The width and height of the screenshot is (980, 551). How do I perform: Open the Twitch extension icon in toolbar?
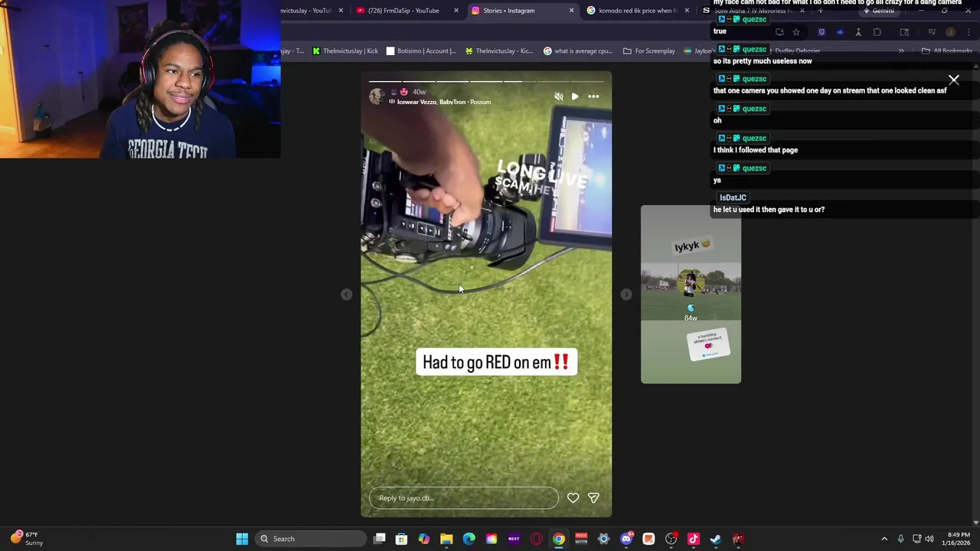pos(822,32)
